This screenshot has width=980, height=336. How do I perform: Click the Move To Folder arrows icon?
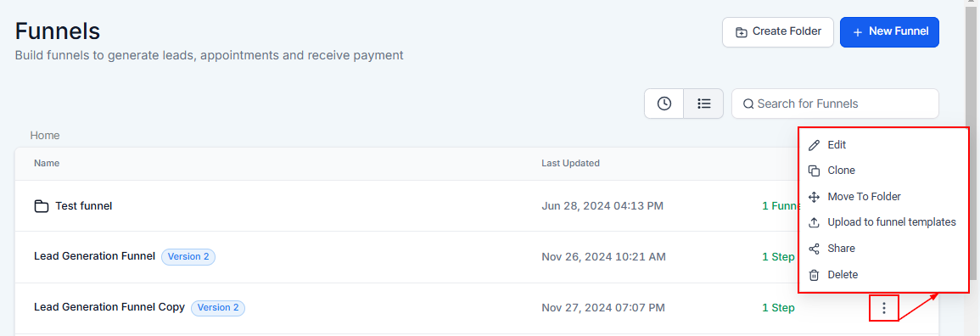[814, 197]
